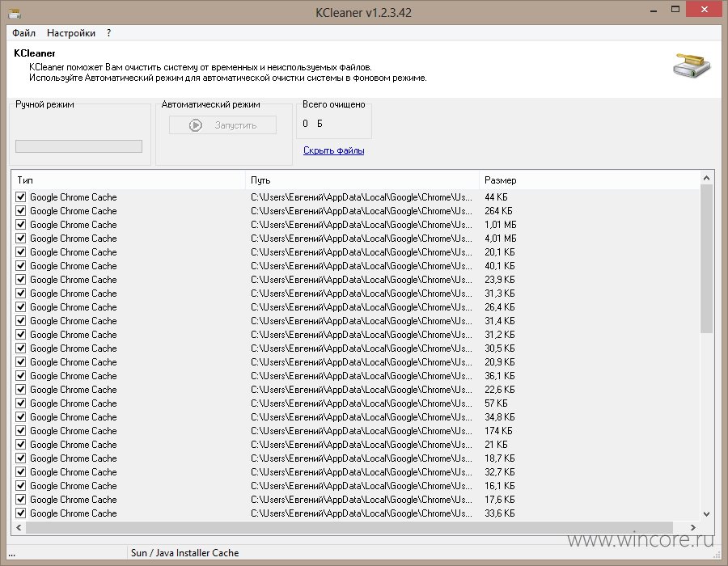The width and height of the screenshot is (728, 566).
Task: Toggle checkbox for the 21 КБ row
Action: (x=20, y=445)
